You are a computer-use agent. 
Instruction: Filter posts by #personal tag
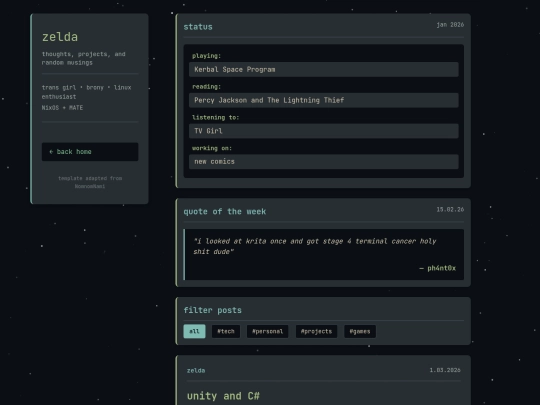tap(268, 331)
